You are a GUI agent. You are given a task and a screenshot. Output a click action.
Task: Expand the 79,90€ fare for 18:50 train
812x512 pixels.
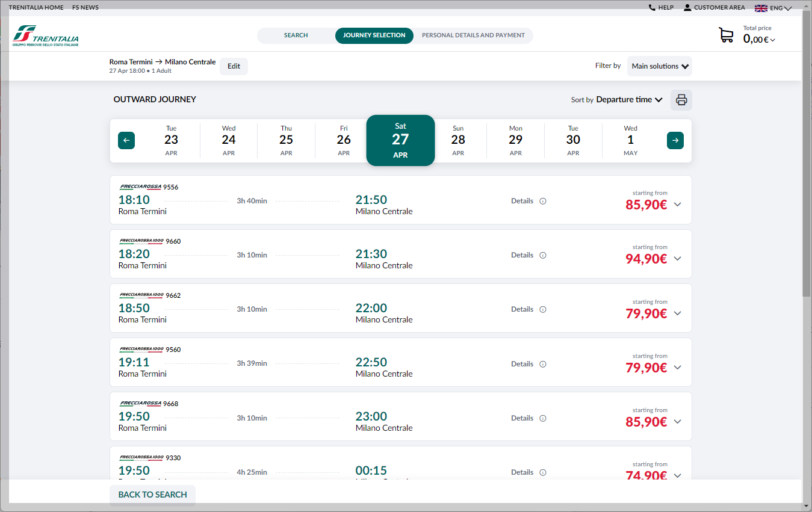[x=678, y=313]
